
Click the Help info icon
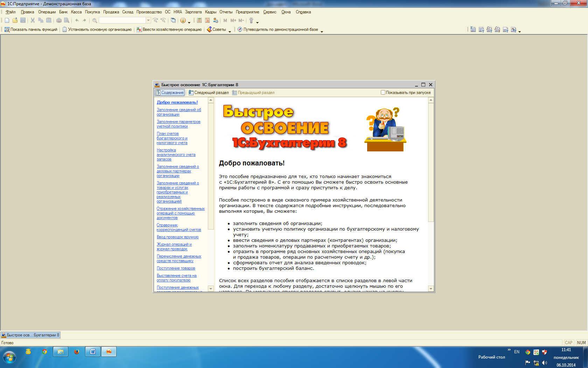pyautogui.click(x=183, y=20)
